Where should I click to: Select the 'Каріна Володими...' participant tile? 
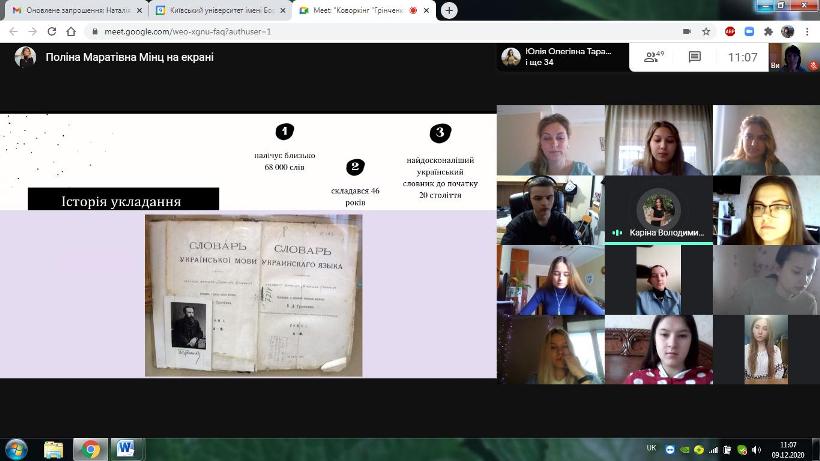point(658,210)
